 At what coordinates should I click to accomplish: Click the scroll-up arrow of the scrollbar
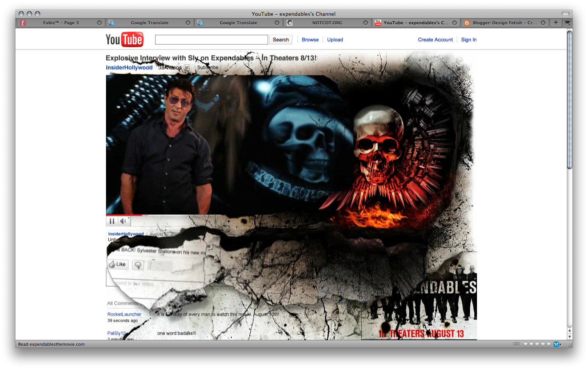pyautogui.click(x=569, y=331)
